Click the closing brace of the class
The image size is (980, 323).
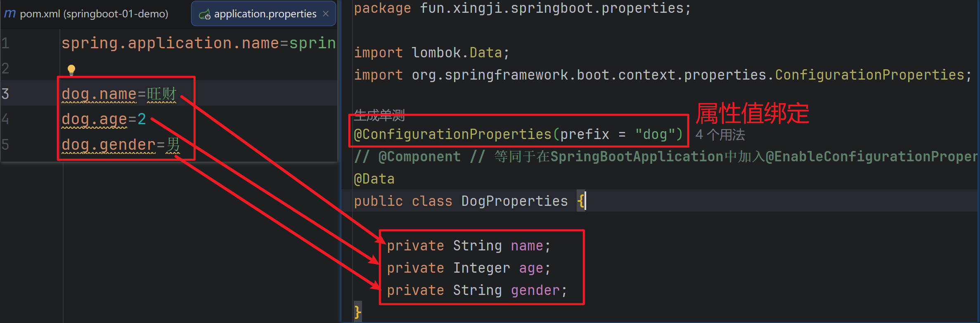click(357, 311)
